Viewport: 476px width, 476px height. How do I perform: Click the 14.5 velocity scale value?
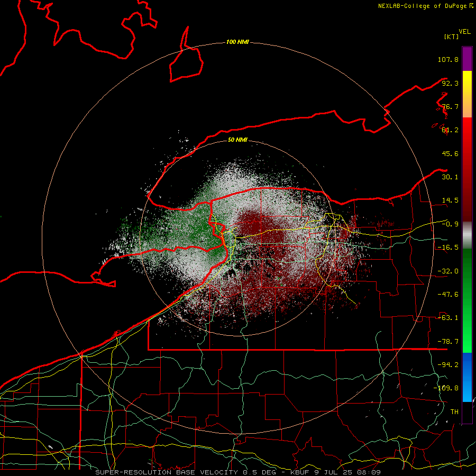450,200
